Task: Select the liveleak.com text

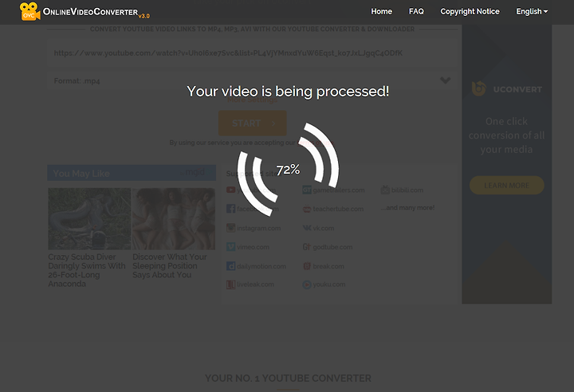Action: (x=255, y=284)
